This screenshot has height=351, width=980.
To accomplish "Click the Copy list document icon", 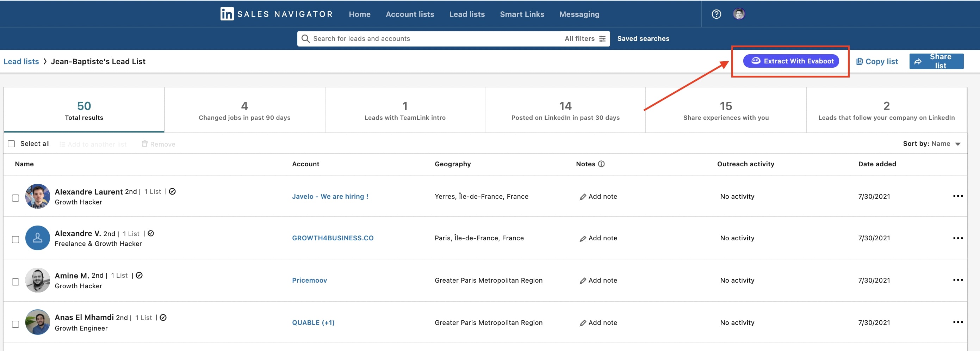I will coord(859,61).
